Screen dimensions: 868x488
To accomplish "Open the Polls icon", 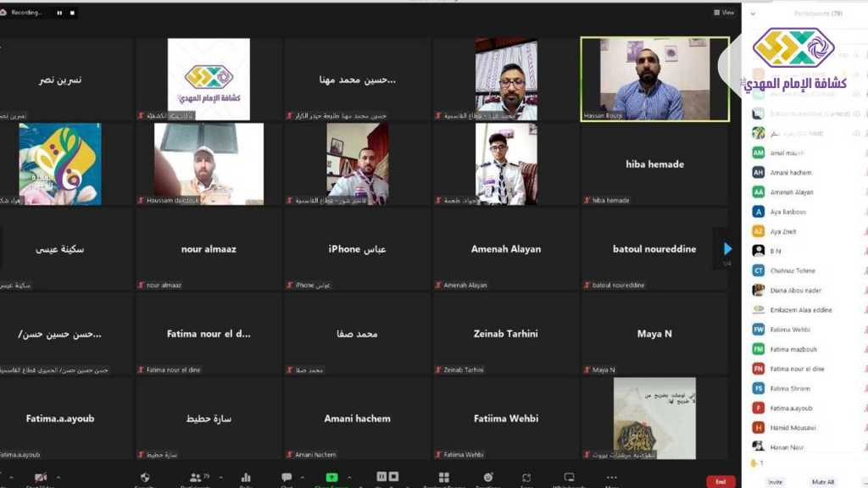I will tap(246, 478).
